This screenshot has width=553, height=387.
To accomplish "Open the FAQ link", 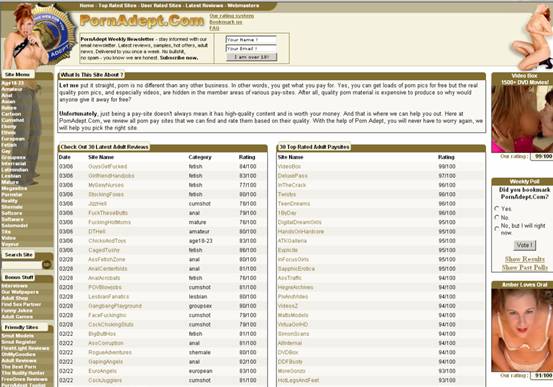I will 214,28.
